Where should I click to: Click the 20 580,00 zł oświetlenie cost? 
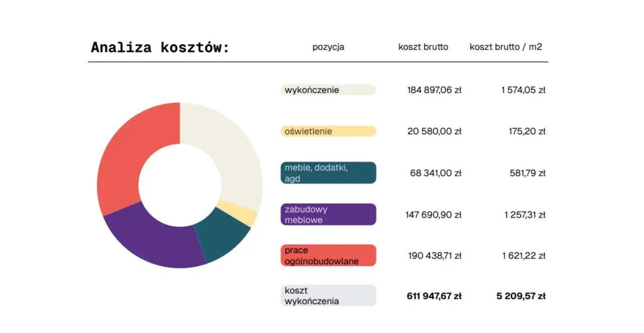pyautogui.click(x=434, y=131)
